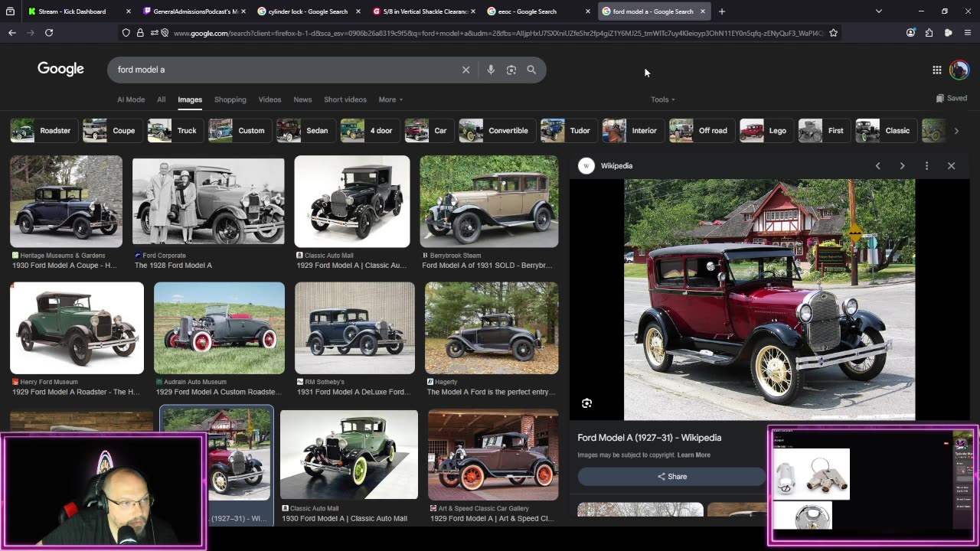Open a new browser tab
This screenshot has width=980, height=551.
[x=721, y=11]
